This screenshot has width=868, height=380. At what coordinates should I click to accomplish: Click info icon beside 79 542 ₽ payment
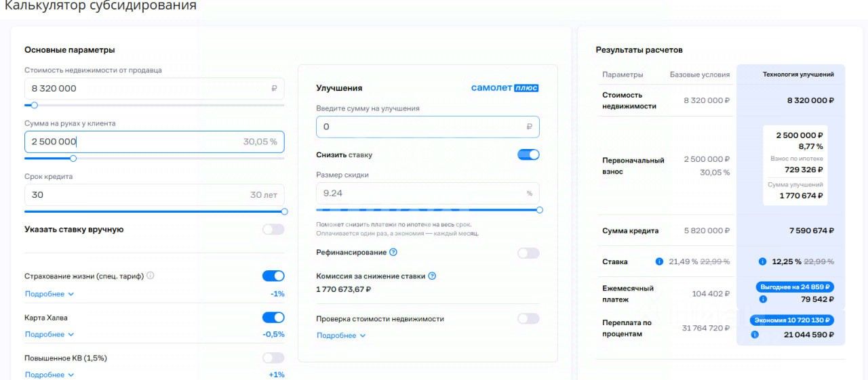pyautogui.click(x=763, y=299)
